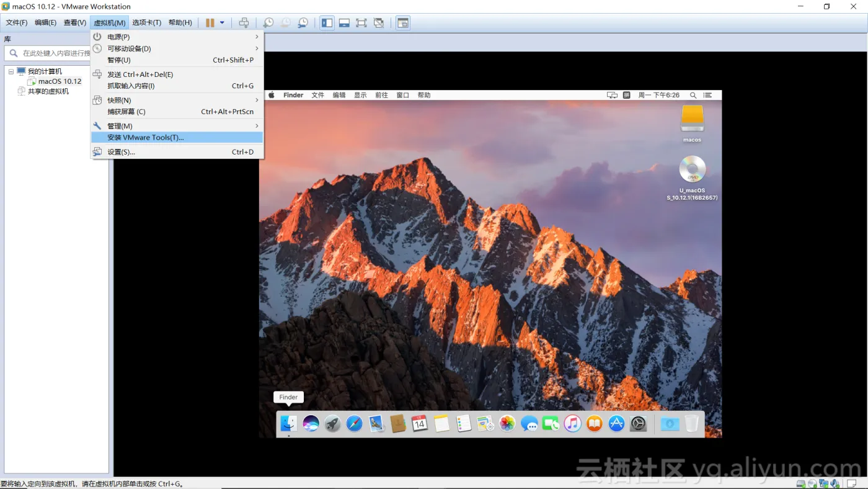Click the Unity mode toolbar icon
Screen dimensions: 868x489
click(x=379, y=23)
